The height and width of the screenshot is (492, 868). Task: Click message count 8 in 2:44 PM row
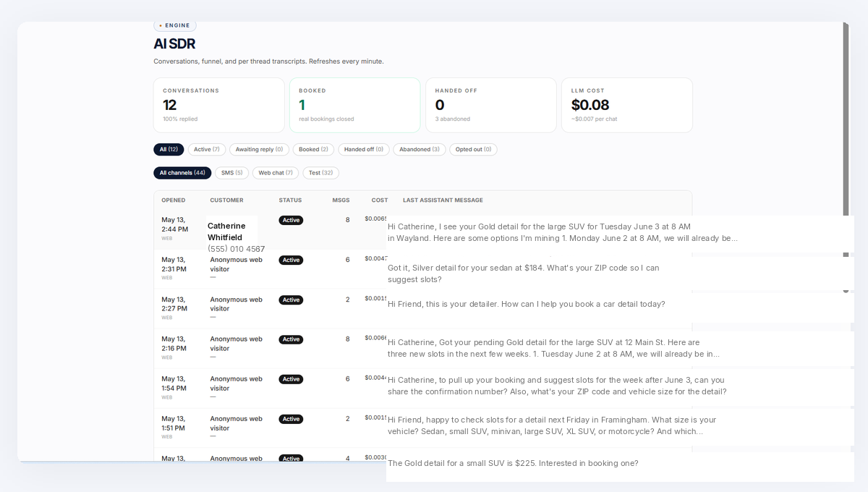pos(347,220)
